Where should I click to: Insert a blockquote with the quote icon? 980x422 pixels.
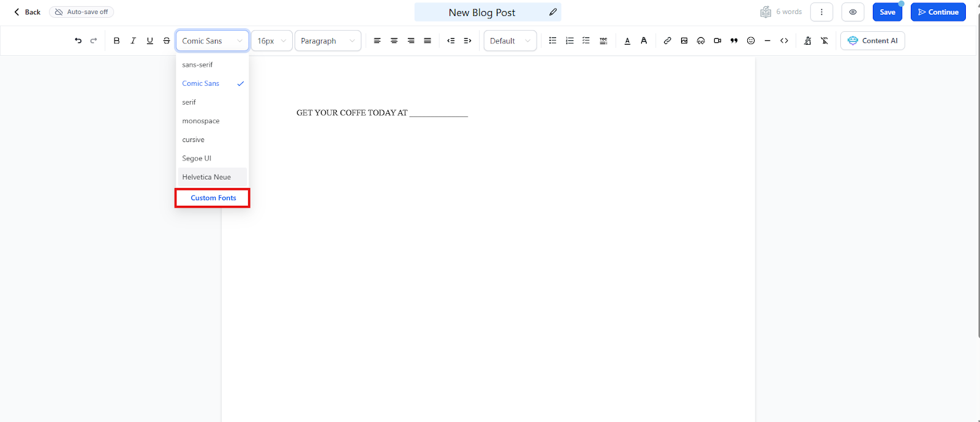pos(734,41)
